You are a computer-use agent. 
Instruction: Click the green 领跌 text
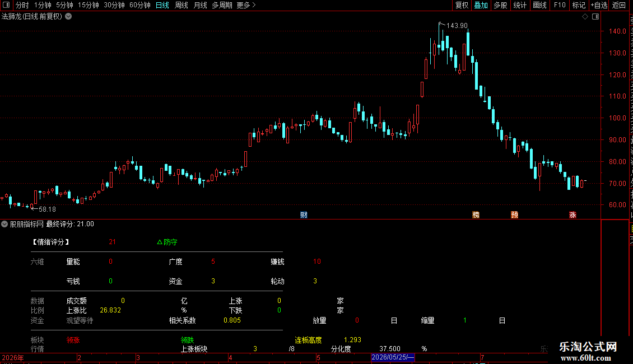click(187, 340)
